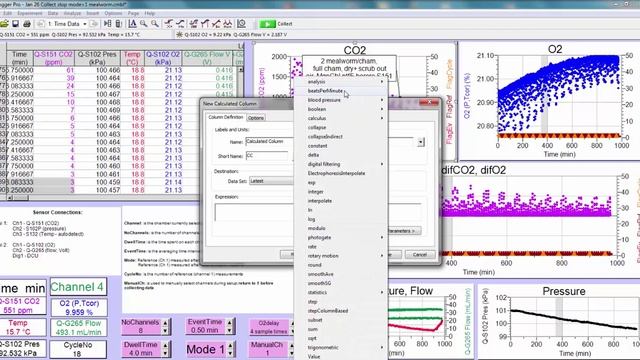Open the Data Set 'Latest' dropdown
The image size is (640, 360).
pyautogui.click(x=271, y=181)
